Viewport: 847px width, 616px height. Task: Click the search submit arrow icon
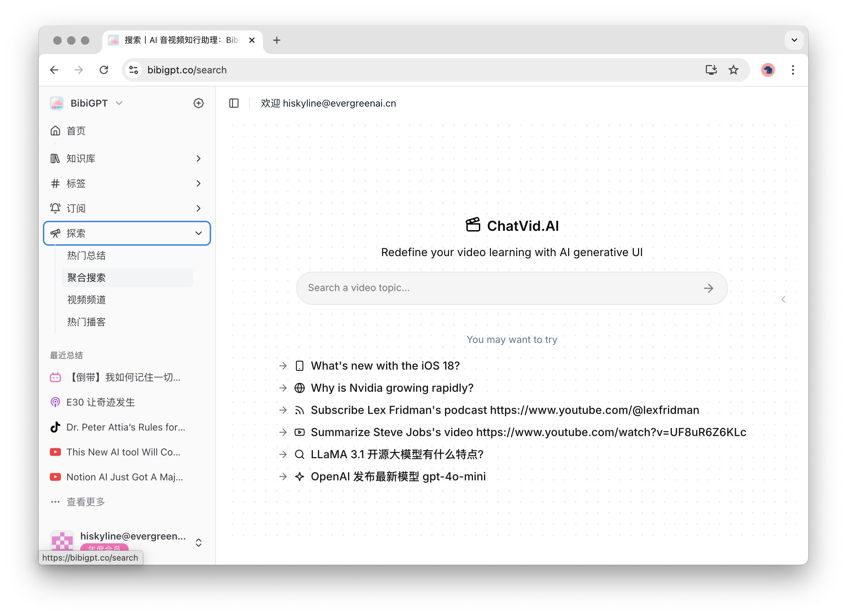708,288
